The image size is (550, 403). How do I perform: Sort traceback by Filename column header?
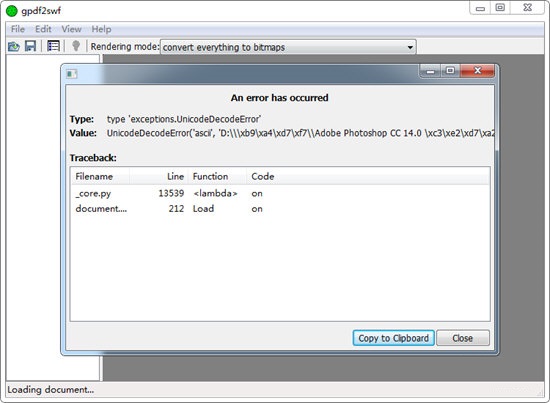pyautogui.click(x=100, y=176)
